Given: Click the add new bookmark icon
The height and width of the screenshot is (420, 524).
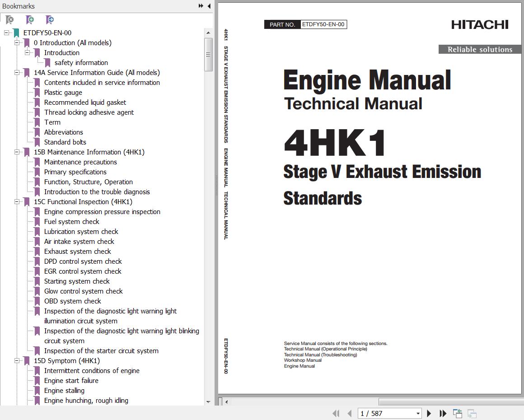Looking at the screenshot, I should coord(30,20).
